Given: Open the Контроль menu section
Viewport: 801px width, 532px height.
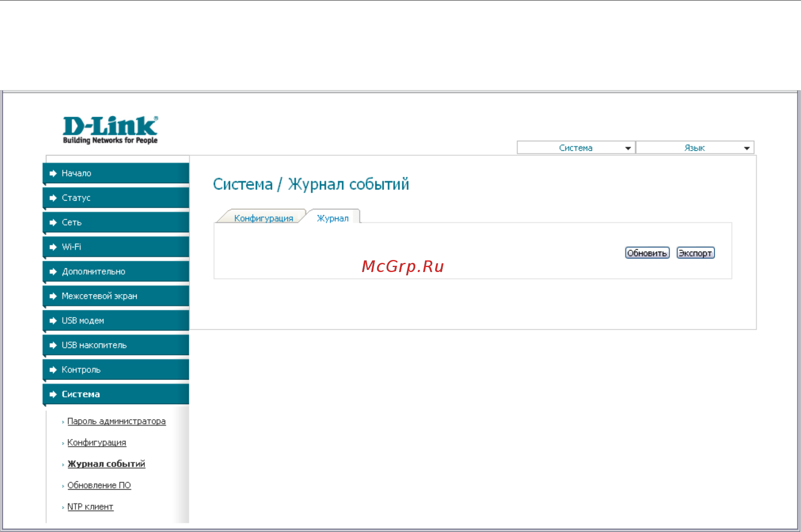Looking at the screenshot, I should click(116, 369).
